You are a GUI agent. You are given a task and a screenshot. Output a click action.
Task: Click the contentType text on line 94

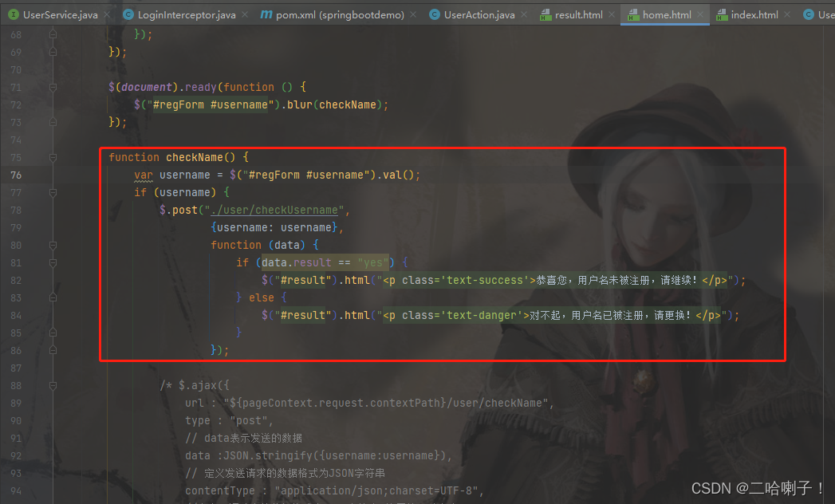[x=220, y=490]
